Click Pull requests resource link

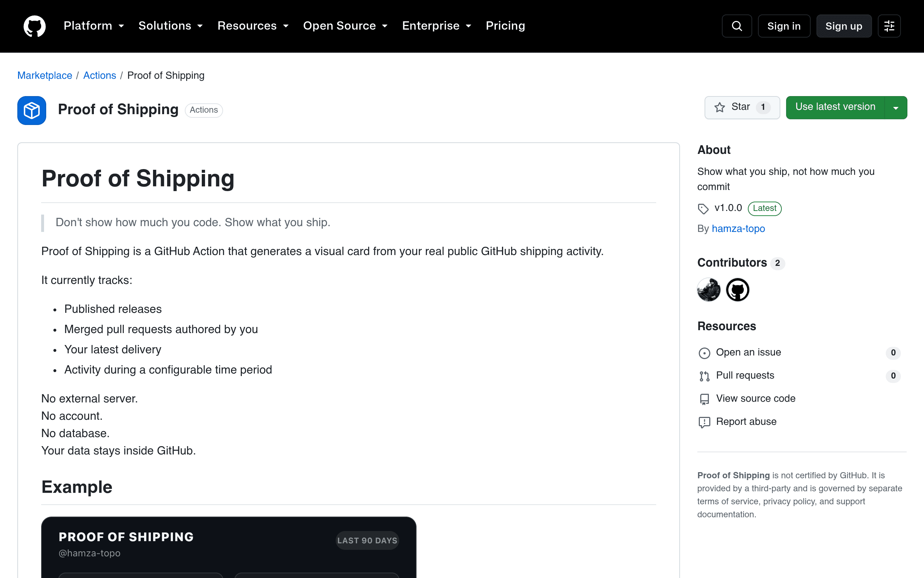(x=745, y=375)
